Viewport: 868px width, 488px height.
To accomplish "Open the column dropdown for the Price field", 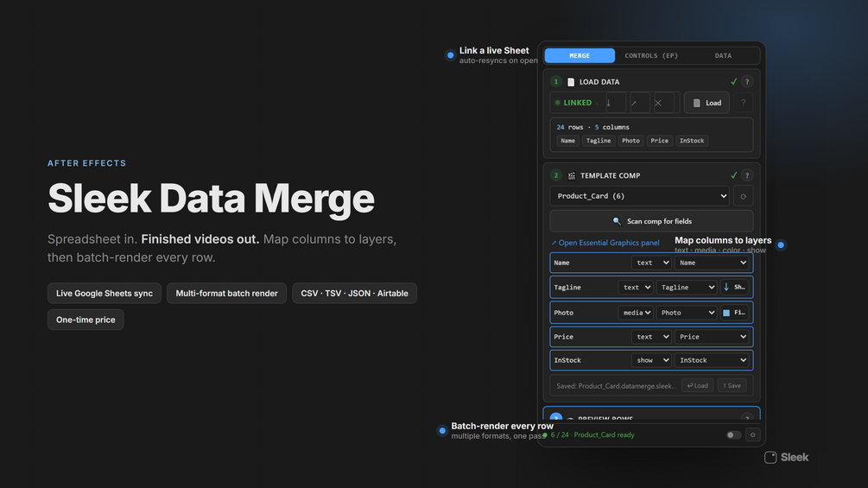I will [712, 336].
